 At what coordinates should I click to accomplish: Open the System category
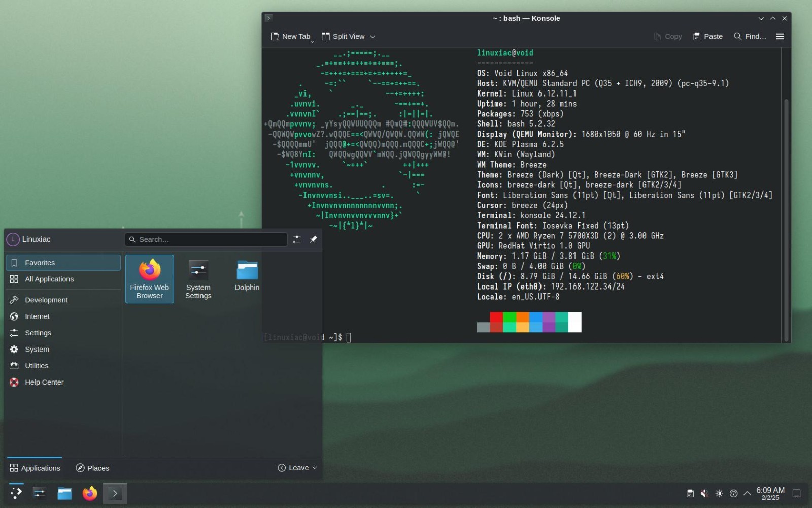(63, 349)
